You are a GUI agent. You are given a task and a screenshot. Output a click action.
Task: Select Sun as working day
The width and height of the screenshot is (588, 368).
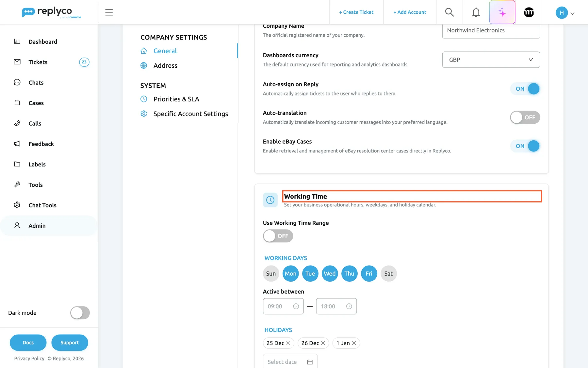tap(271, 273)
